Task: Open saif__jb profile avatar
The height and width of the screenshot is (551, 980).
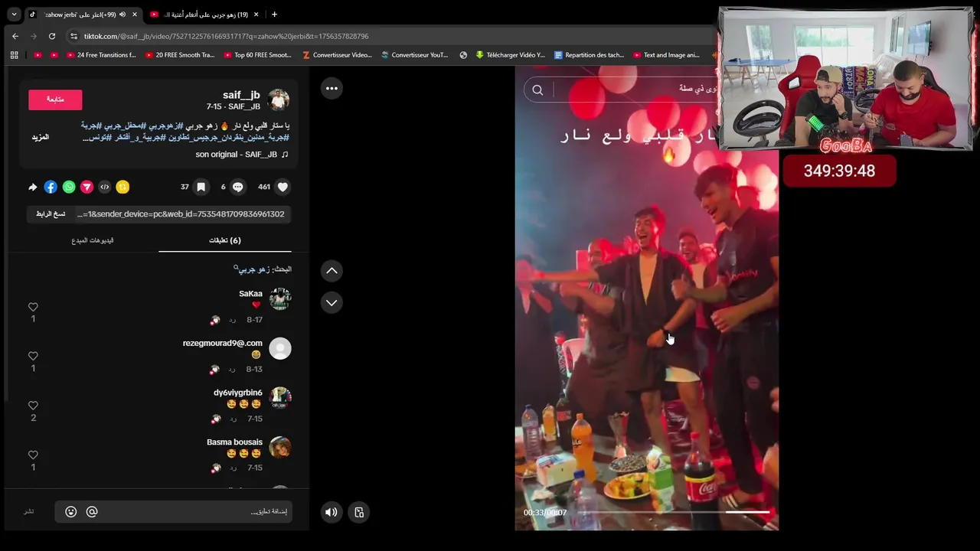Action: pyautogui.click(x=279, y=99)
